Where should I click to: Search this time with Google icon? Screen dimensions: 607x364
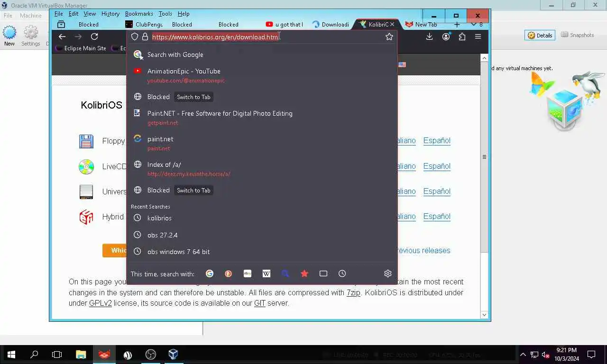[x=210, y=273]
